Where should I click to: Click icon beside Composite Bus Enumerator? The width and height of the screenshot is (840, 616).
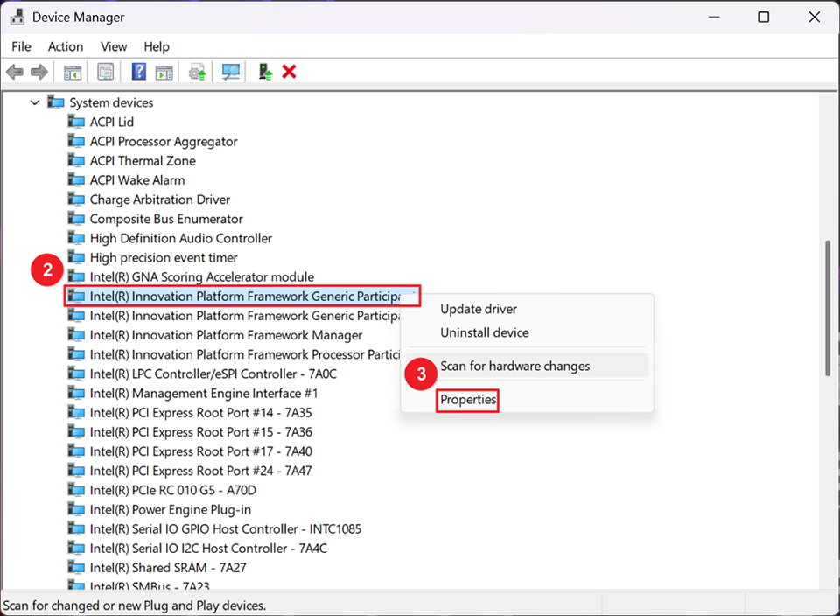[x=76, y=219]
